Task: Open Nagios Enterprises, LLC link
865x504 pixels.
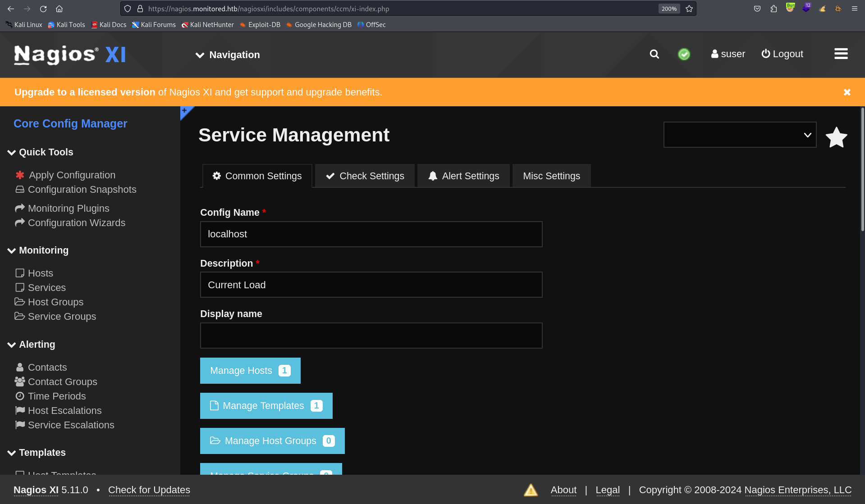Action: (798, 490)
